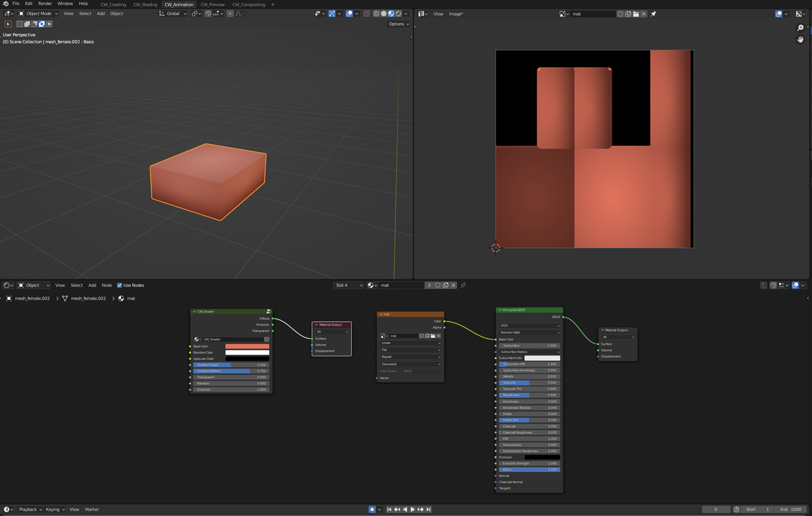812x516 pixels.
Task: Enable the Use Nodes checkbox
Action: pyautogui.click(x=120, y=285)
